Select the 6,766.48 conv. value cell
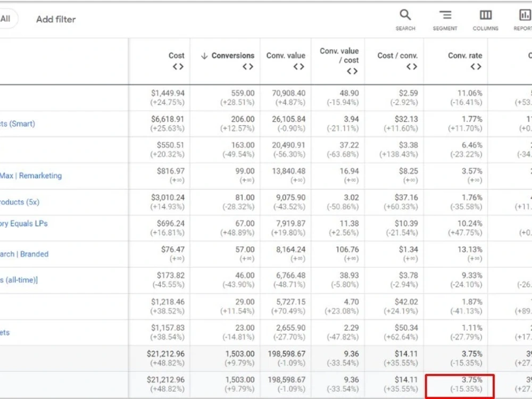Image resolution: width=532 pixels, height=399 pixels. click(286, 280)
